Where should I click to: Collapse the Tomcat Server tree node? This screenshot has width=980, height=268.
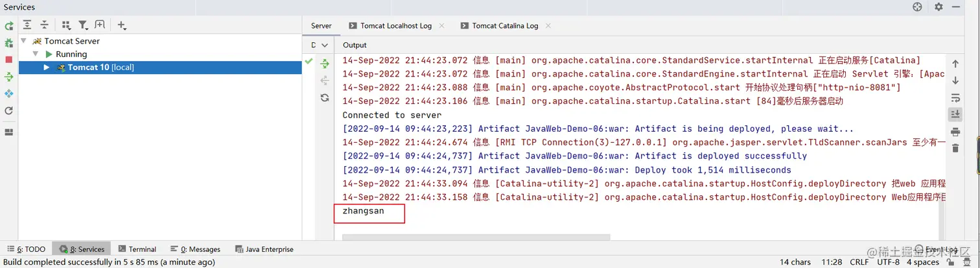pos(24,41)
